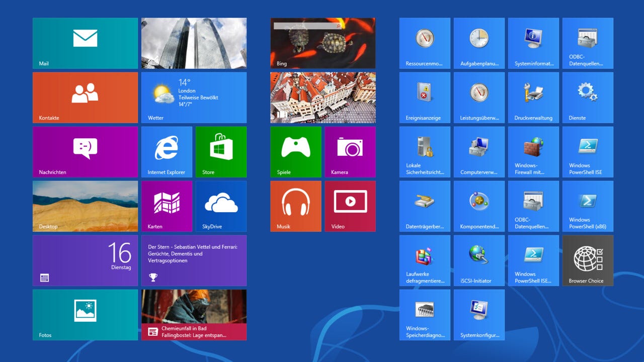The image size is (644, 362).
Task: Open the Mail app
Action: point(85,43)
